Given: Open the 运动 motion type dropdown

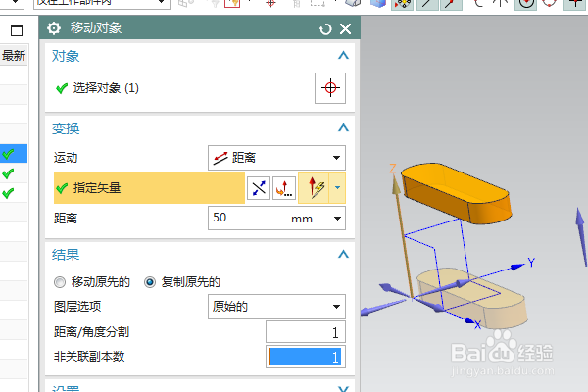Looking at the screenshot, I should tap(276, 158).
